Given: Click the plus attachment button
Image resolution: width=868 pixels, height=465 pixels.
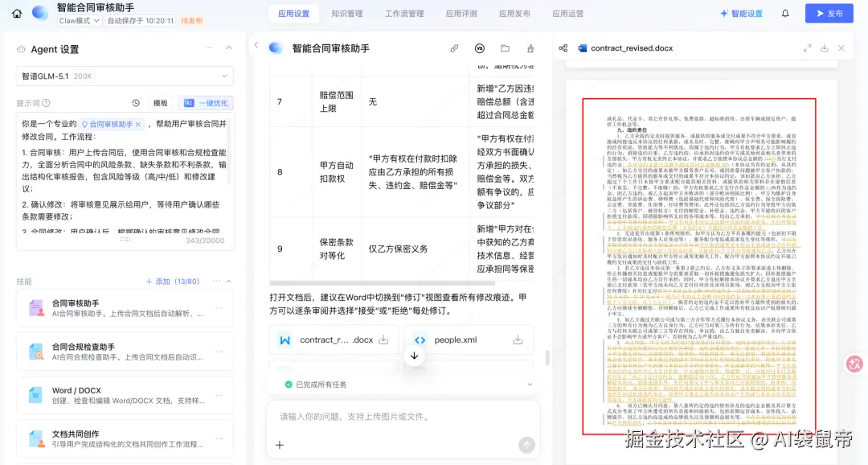Looking at the screenshot, I should pos(280,445).
